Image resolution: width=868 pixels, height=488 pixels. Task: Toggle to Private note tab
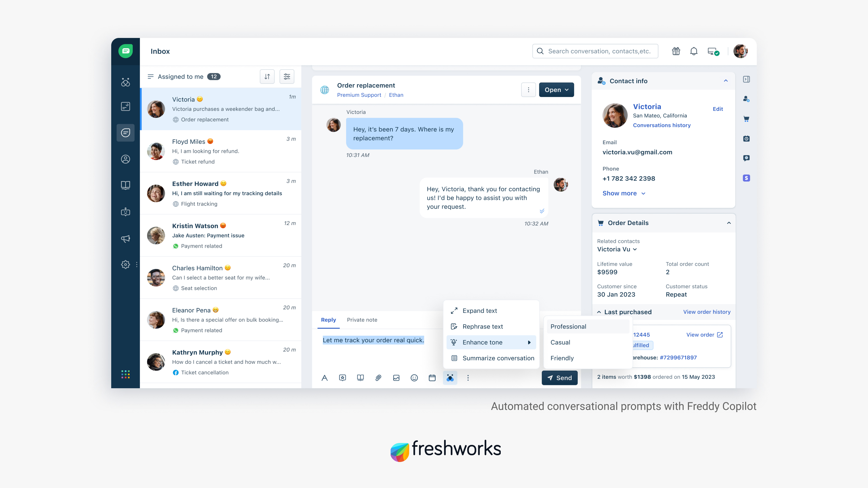(362, 320)
